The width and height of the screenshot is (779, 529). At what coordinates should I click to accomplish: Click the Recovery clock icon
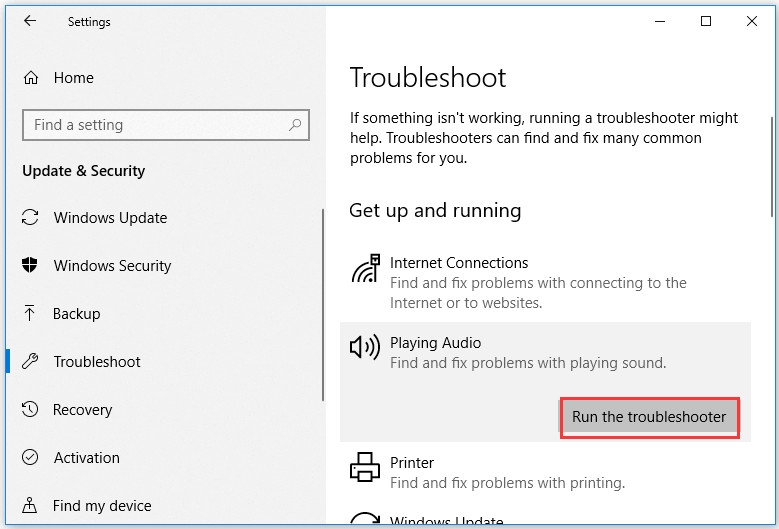[31, 410]
